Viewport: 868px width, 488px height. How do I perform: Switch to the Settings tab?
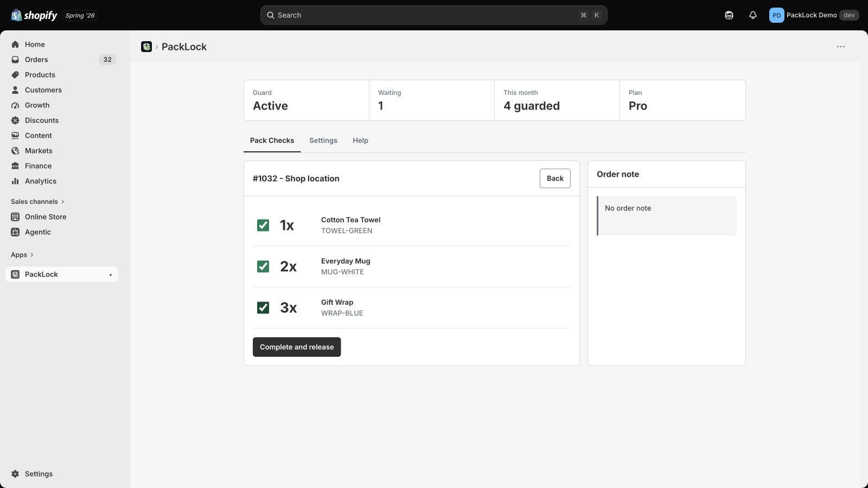tap(323, 140)
